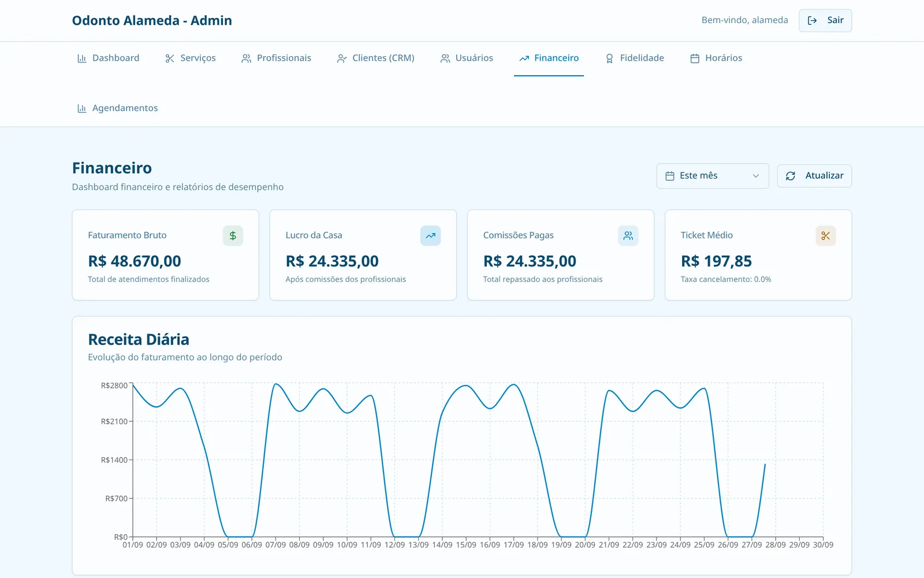Click Taxa cancelamento: 0.0% text
The width and height of the screenshot is (924, 578).
pos(726,279)
